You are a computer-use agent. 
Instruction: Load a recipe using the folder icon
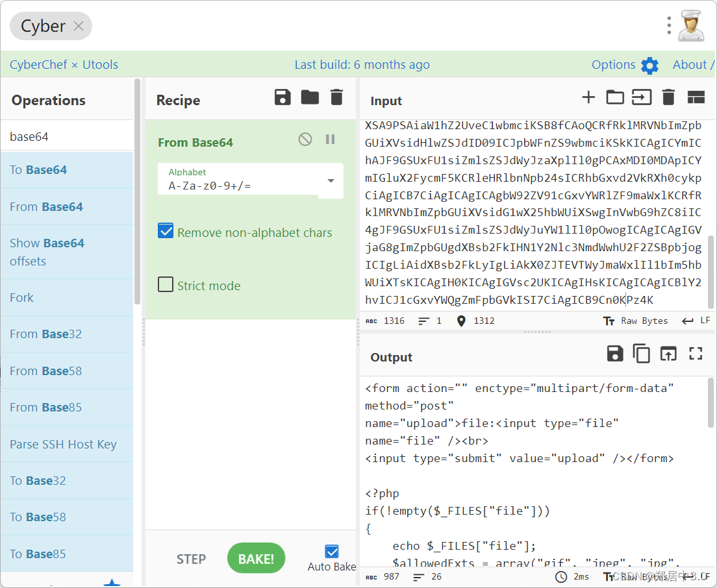click(x=310, y=97)
